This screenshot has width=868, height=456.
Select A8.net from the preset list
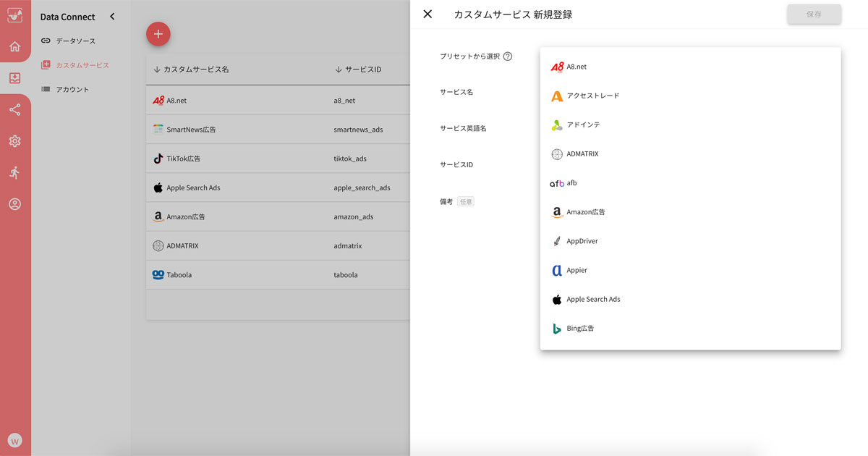click(690, 67)
